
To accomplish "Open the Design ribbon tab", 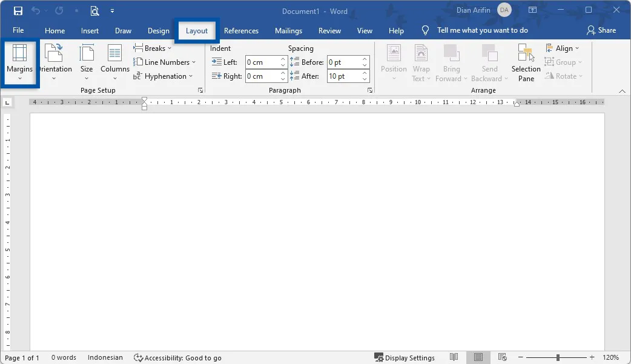I will [x=158, y=30].
